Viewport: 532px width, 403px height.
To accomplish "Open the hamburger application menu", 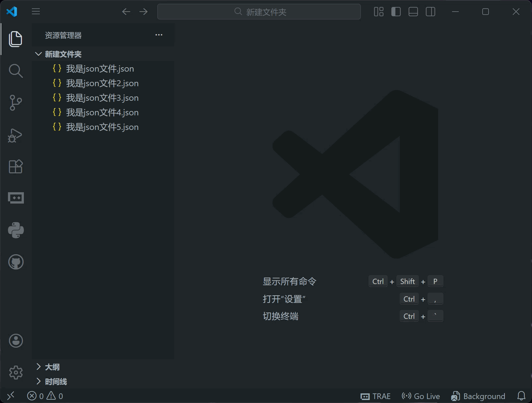I will (36, 12).
